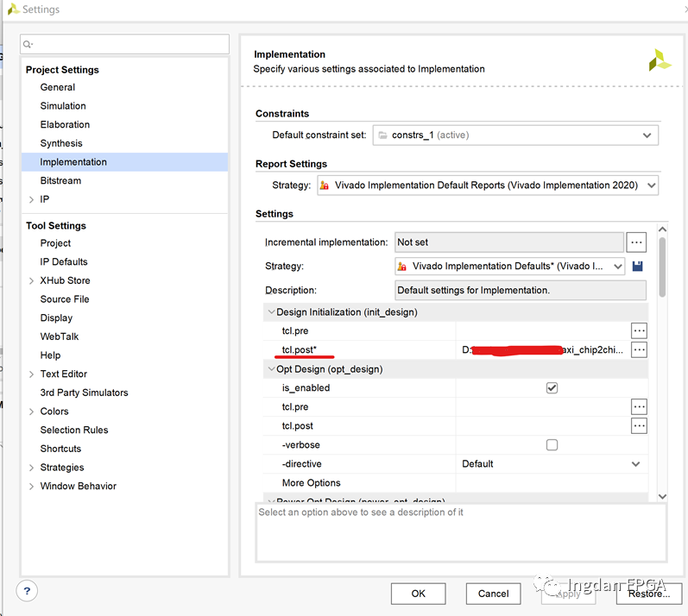Click browse button for opt_design tcl.post
The image size is (688, 616).
click(x=639, y=425)
